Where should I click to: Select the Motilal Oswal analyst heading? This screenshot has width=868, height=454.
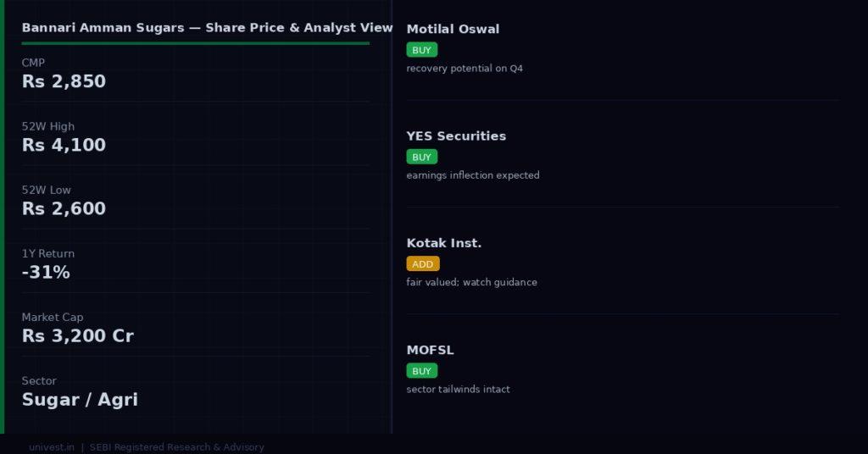coord(453,29)
